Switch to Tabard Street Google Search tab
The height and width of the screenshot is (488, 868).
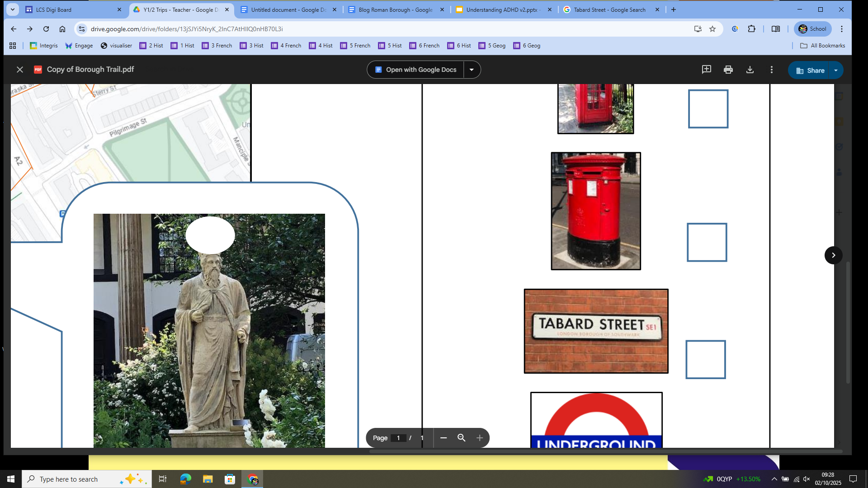pos(609,9)
